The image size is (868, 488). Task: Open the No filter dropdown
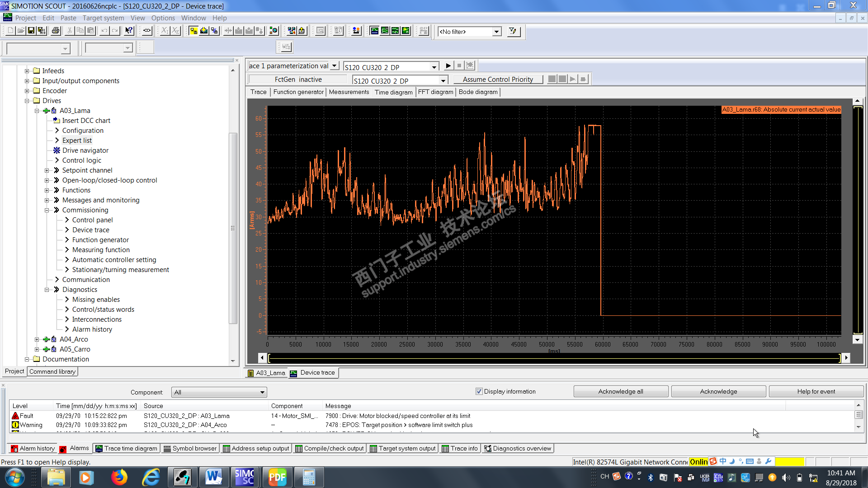point(497,32)
